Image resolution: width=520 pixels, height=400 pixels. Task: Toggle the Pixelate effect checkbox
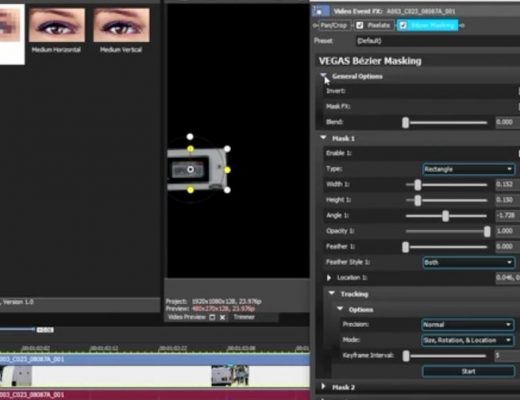360,25
